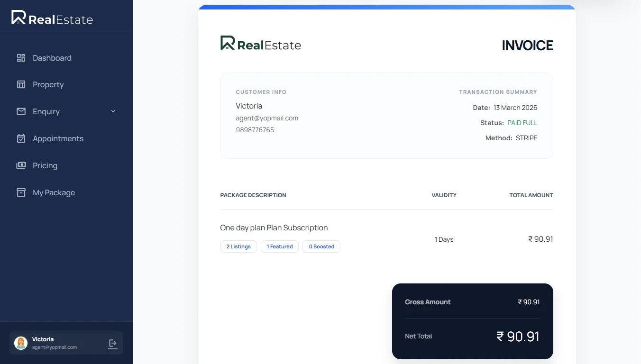Click the Pricing money icon

point(21,165)
